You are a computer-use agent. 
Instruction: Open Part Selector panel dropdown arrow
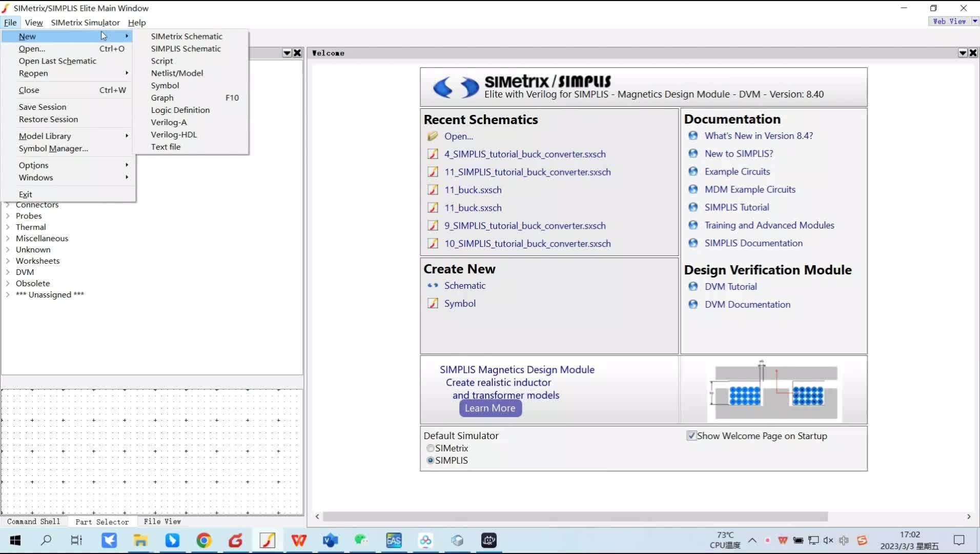tap(287, 53)
